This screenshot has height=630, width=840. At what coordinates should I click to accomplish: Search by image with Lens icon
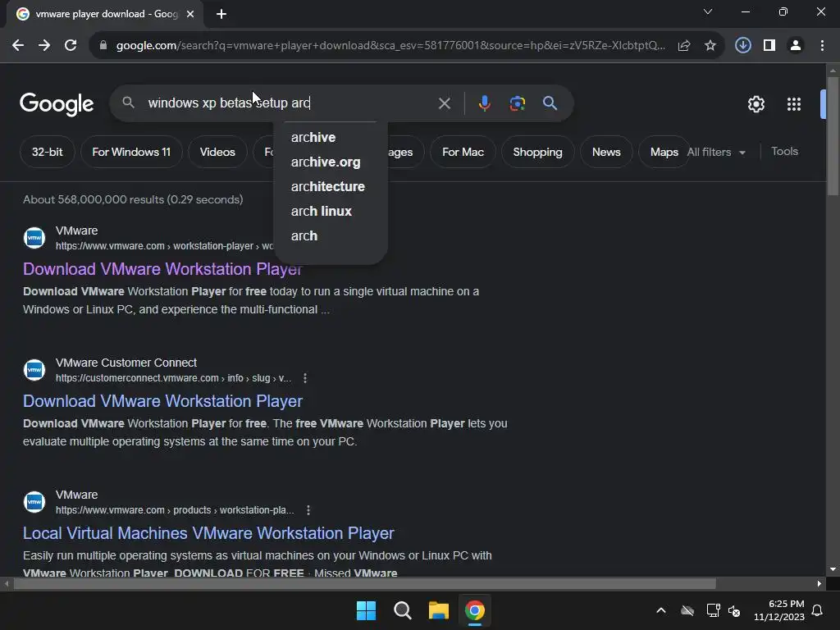click(517, 103)
